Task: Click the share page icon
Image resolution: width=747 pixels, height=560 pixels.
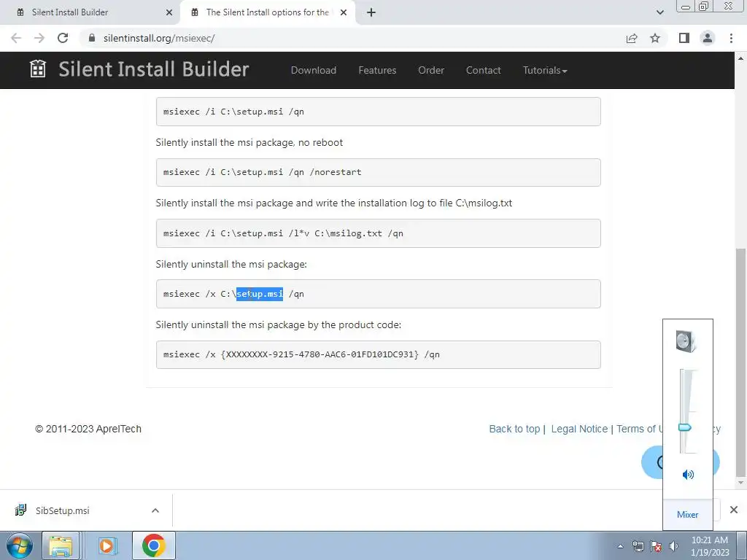Action: [x=632, y=38]
